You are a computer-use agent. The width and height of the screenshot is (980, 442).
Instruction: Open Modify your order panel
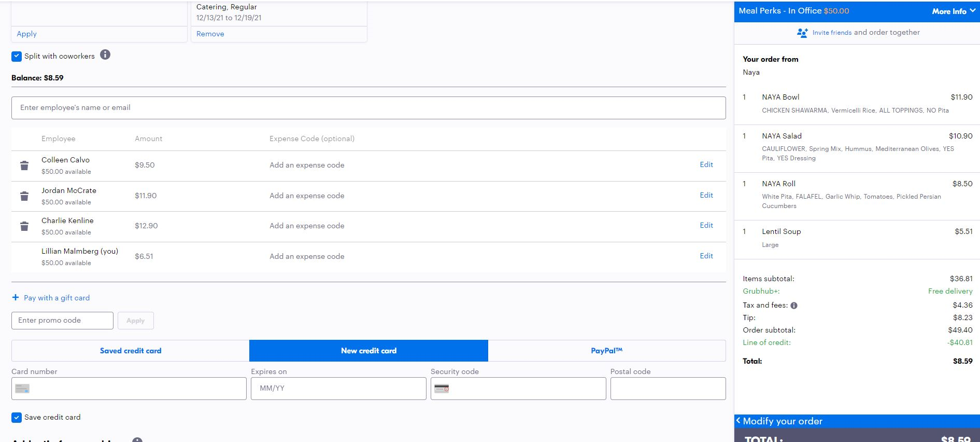(x=783, y=421)
